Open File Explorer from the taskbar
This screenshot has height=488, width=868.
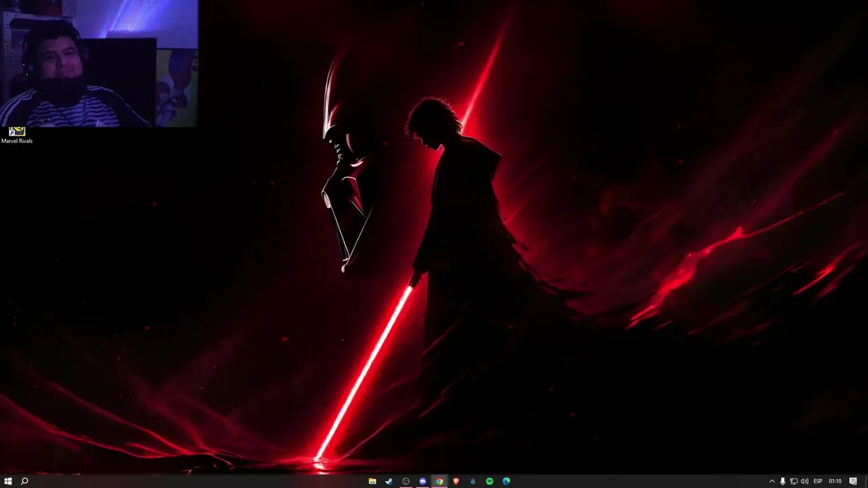pyautogui.click(x=372, y=481)
